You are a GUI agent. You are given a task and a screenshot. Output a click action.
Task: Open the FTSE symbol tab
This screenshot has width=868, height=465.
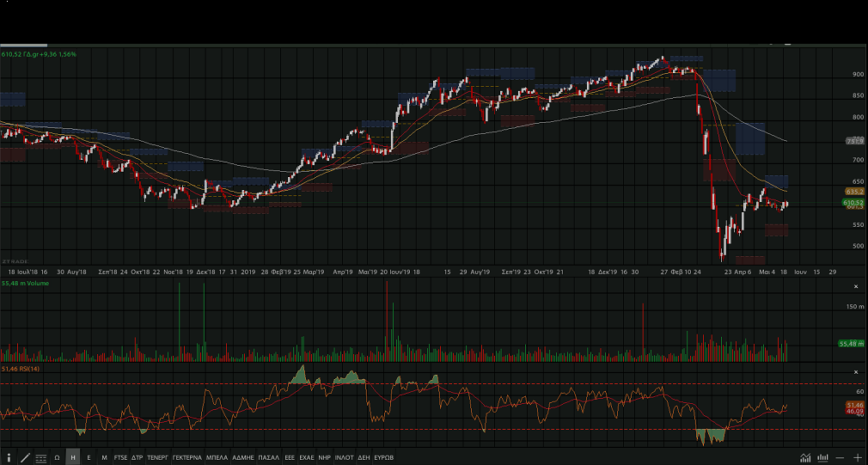120,457
